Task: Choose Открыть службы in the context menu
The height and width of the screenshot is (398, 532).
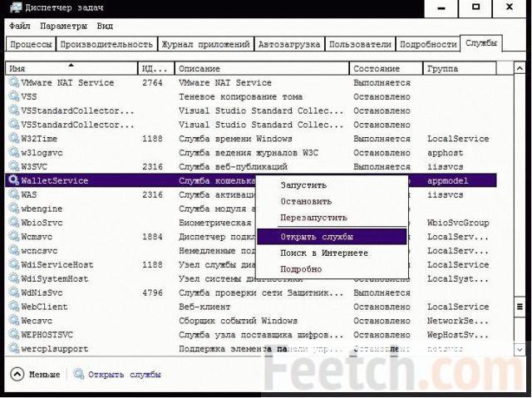Action: 332,237
